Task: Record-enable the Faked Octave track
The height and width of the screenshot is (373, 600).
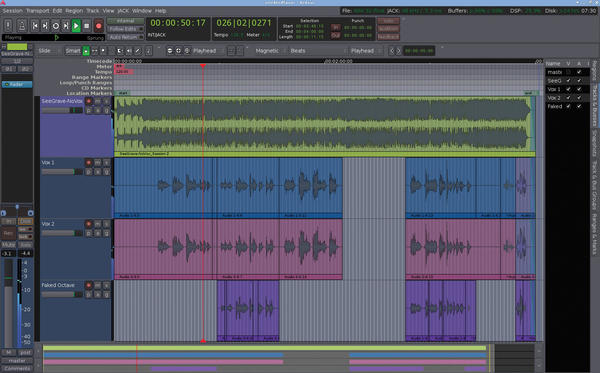Action: [88, 285]
